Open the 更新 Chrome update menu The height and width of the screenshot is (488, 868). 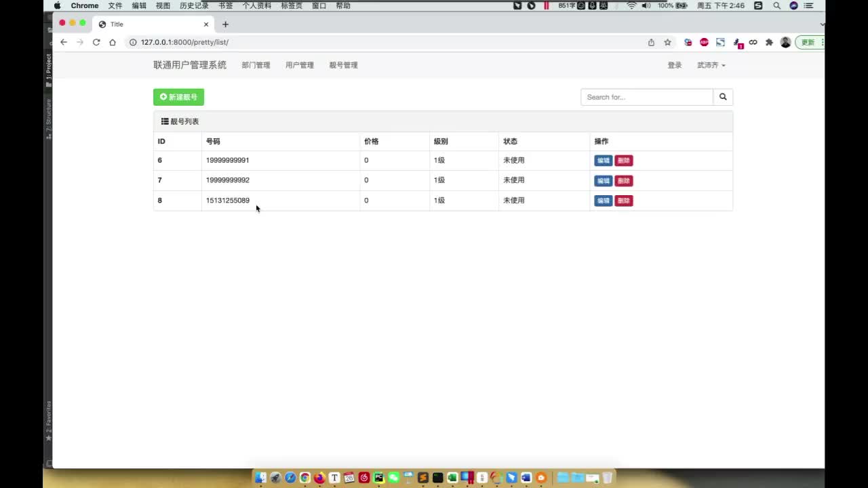810,42
